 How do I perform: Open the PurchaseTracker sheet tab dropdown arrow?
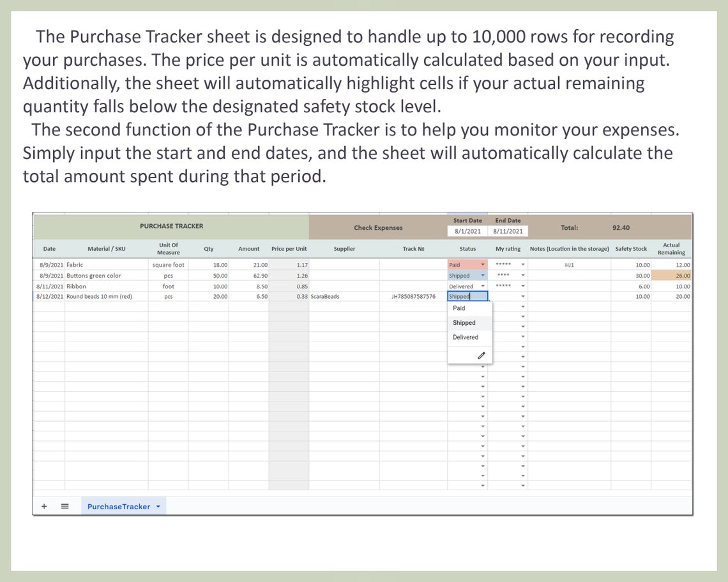(156, 506)
